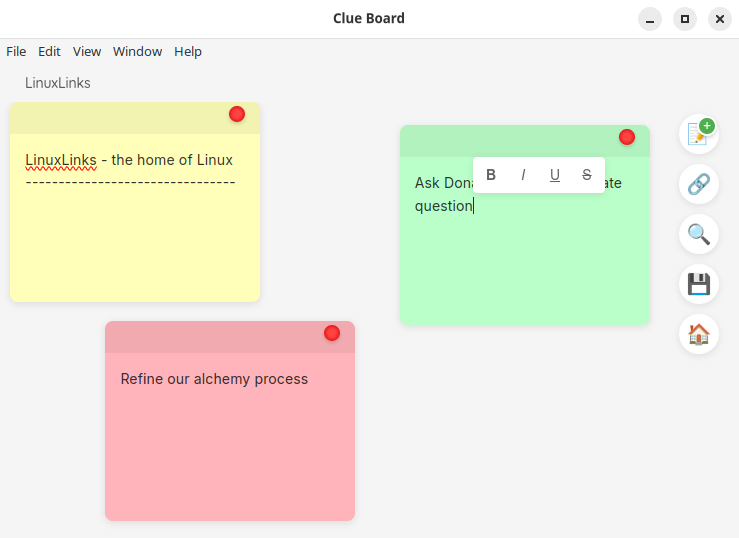Delete yellow note via red dot
Image resolution: width=739 pixels, height=538 pixels.
coord(237,114)
